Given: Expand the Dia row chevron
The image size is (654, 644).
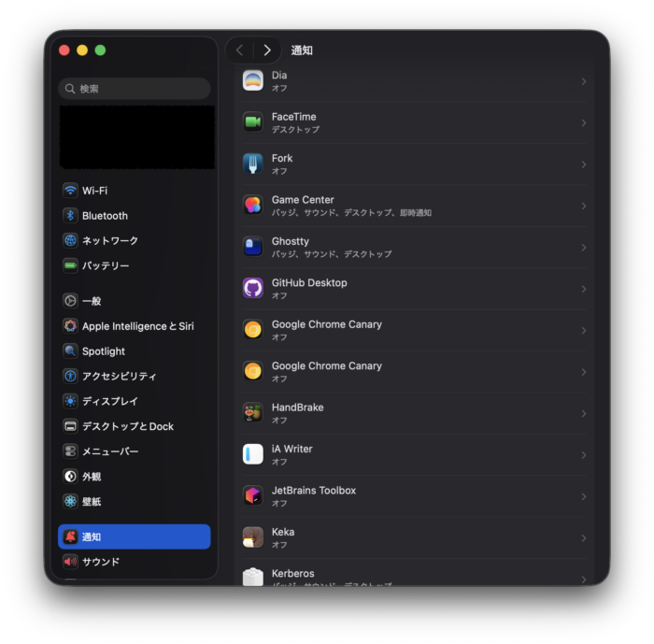Looking at the screenshot, I should [x=583, y=81].
